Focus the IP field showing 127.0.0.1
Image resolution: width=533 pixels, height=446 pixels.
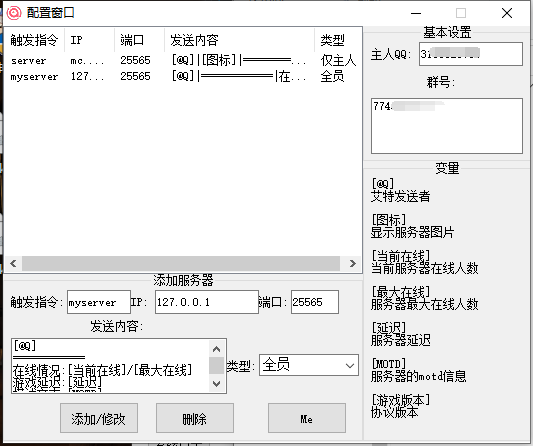click(207, 302)
